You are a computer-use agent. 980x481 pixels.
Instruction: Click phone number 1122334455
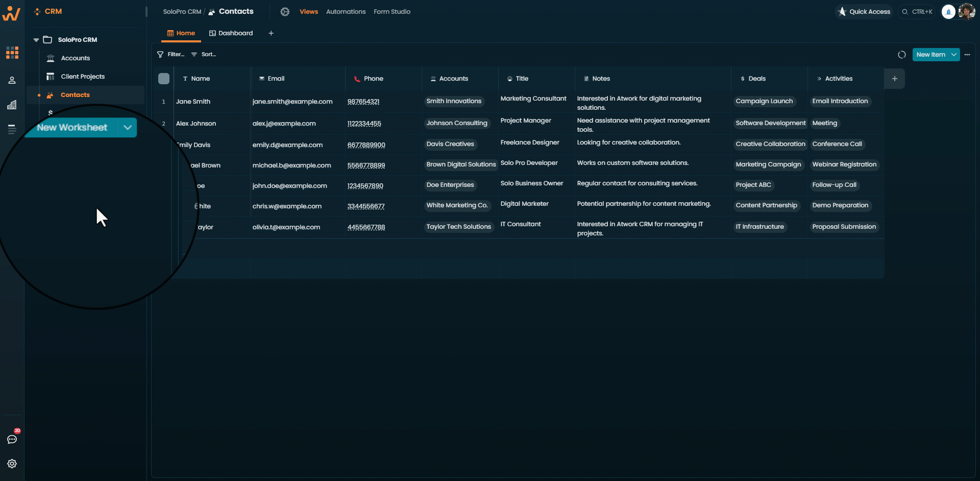click(x=364, y=124)
